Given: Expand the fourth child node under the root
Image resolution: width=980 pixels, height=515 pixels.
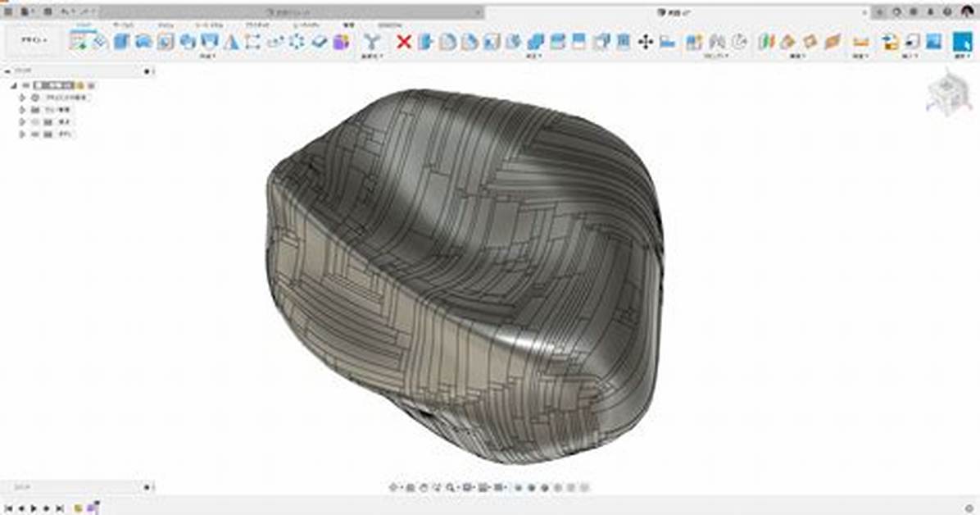Looking at the screenshot, I should [22, 134].
